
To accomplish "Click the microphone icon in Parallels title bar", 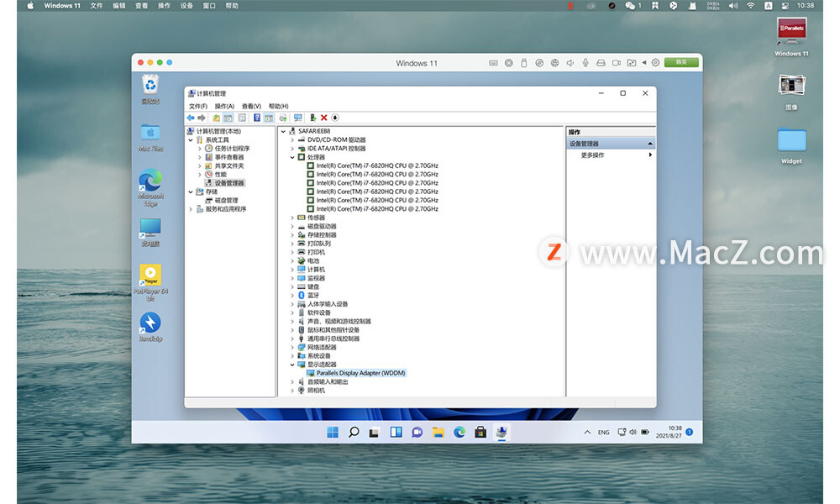I will [x=585, y=63].
